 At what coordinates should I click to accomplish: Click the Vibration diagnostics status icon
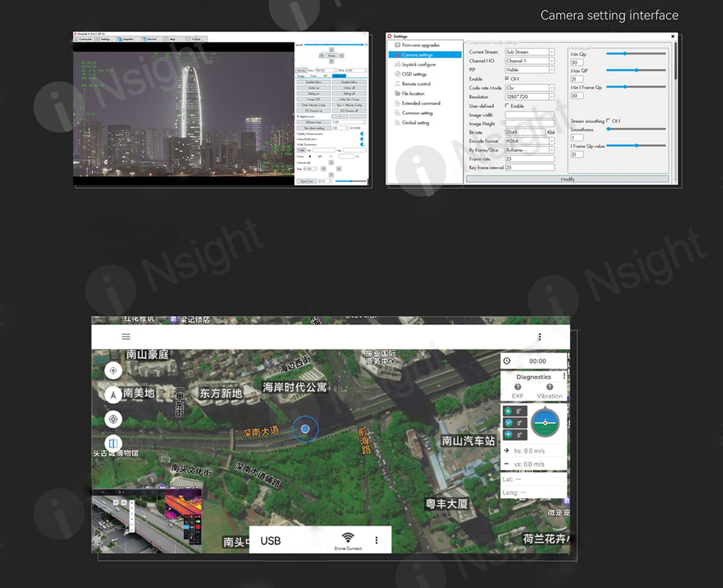pos(549,387)
